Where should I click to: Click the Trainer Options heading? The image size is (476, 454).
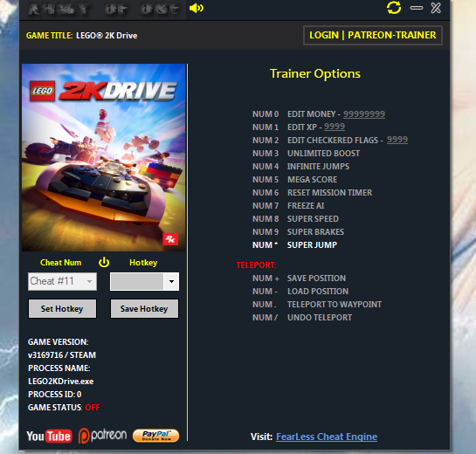(315, 73)
